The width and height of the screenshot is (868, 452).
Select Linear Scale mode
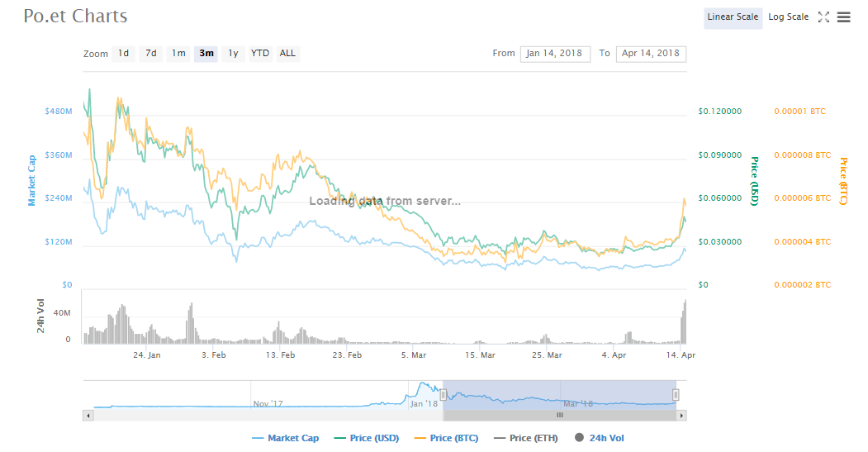(x=733, y=17)
